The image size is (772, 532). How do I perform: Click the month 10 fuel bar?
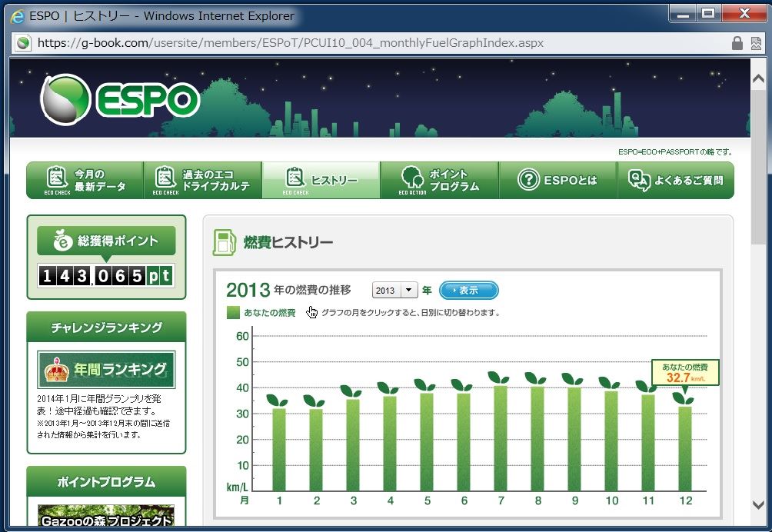click(x=611, y=441)
